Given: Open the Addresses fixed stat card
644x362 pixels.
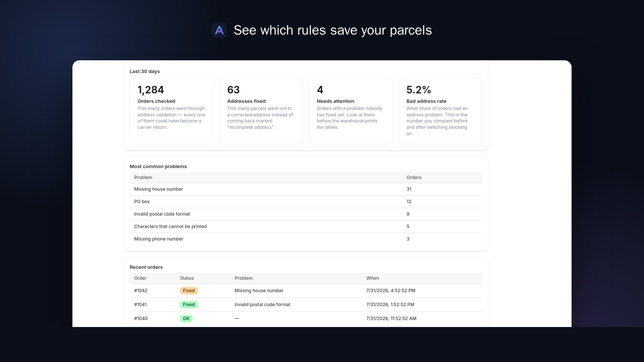Looking at the screenshot, I should coord(261,111).
